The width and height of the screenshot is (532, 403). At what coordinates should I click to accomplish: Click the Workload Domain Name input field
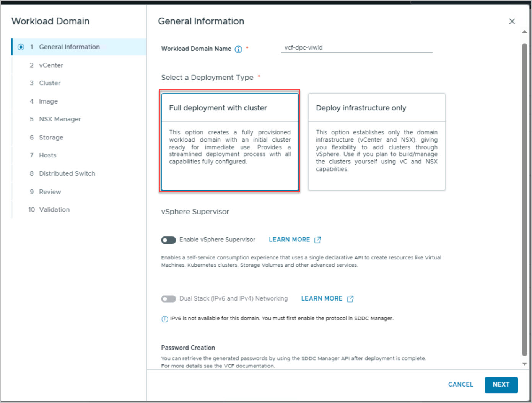[356, 48]
